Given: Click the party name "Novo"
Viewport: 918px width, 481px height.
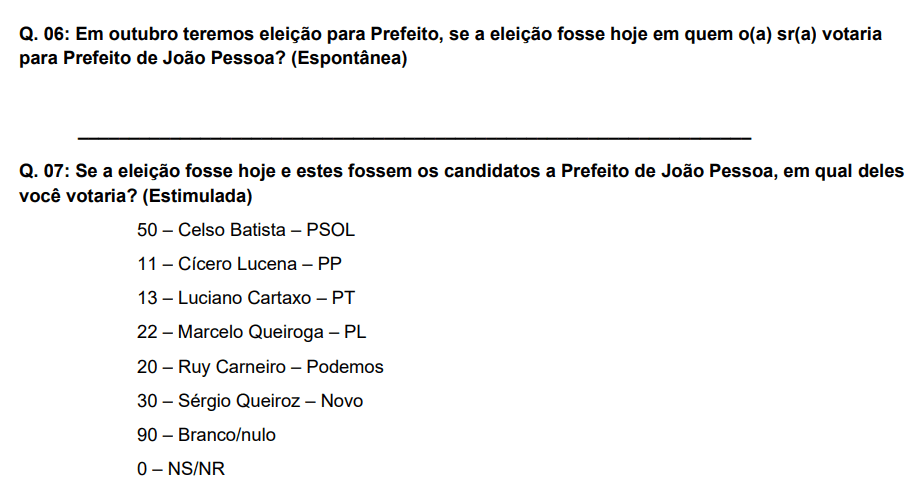Looking at the screenshot, I should (342, 401).
